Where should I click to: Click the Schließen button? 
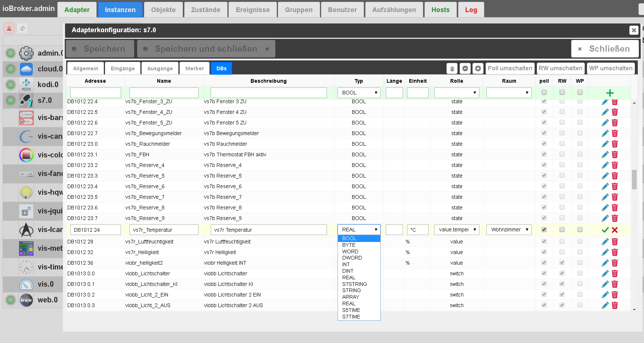pyautogui.click(x=605, y=49)
